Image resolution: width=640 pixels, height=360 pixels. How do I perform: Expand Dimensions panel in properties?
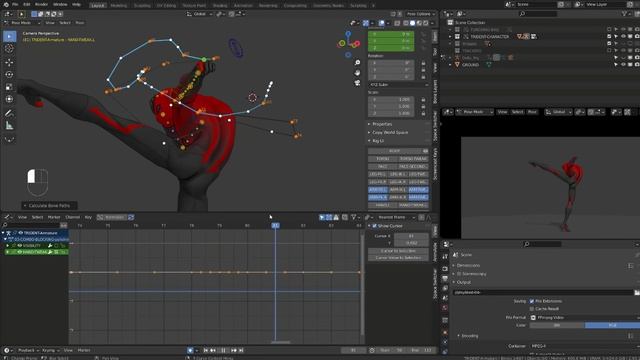click(468, 265)
